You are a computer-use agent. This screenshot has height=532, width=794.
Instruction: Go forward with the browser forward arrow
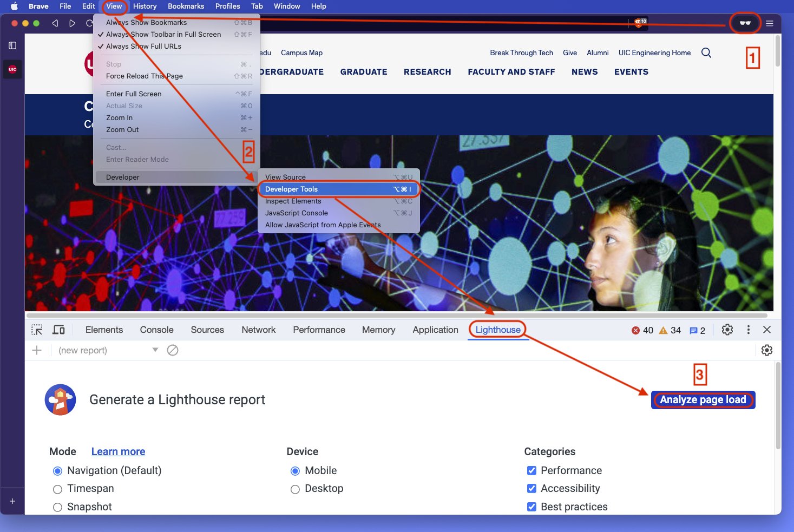[x=72, y=23]
